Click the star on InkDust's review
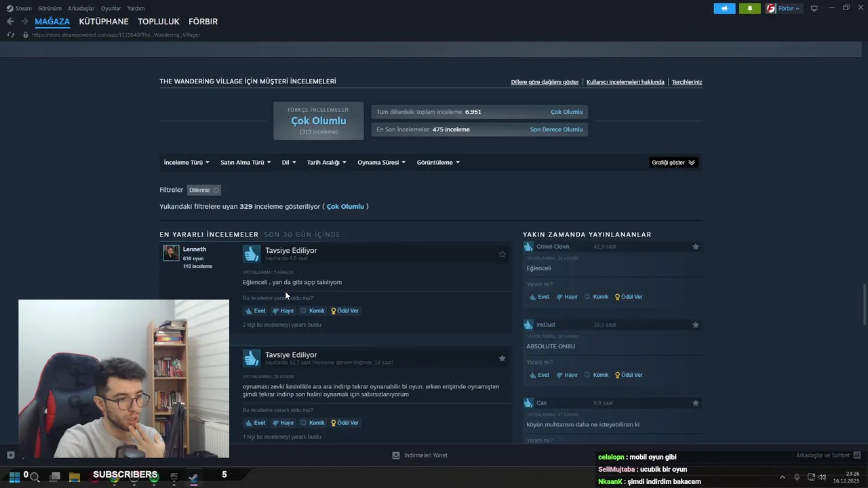Screen dimensions: 868x488 pyautogui.click(x=695, y=325)
